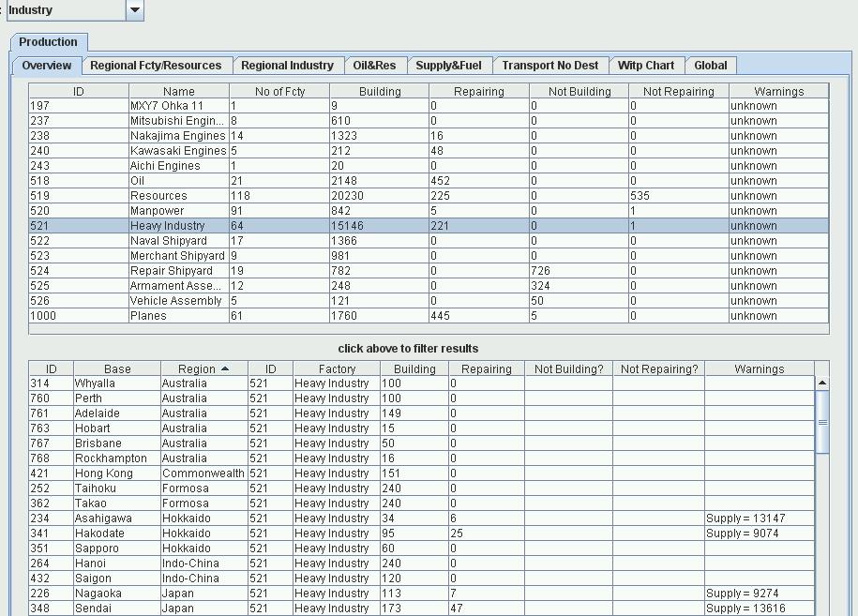Select the highlighted Heavy Industry row
The height and width of the screenshot is (616, 858).
click(x=429, y=226)
